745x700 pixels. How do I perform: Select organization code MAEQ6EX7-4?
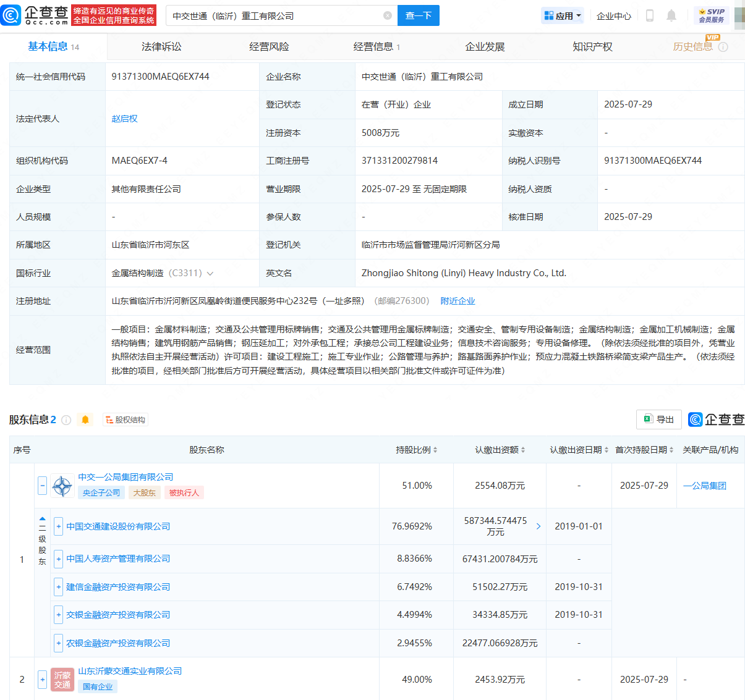pyautogui.click(x=139, y=161)
